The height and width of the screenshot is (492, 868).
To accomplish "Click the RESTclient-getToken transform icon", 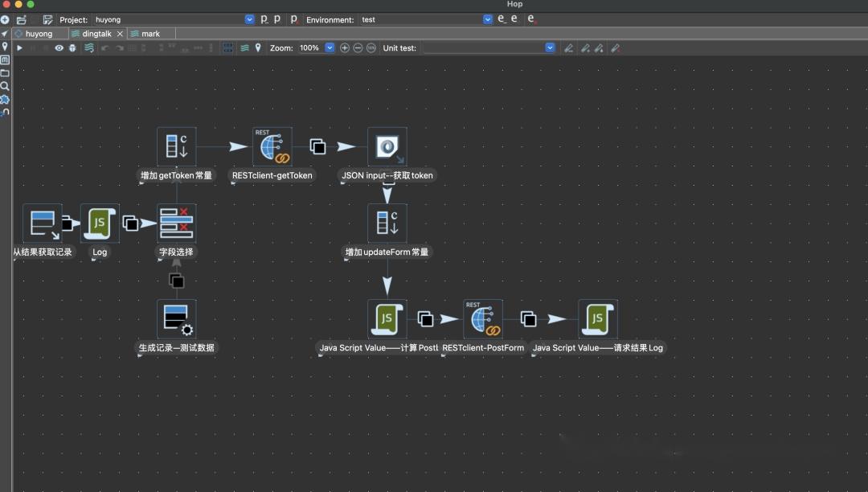I will click(272, 147).
